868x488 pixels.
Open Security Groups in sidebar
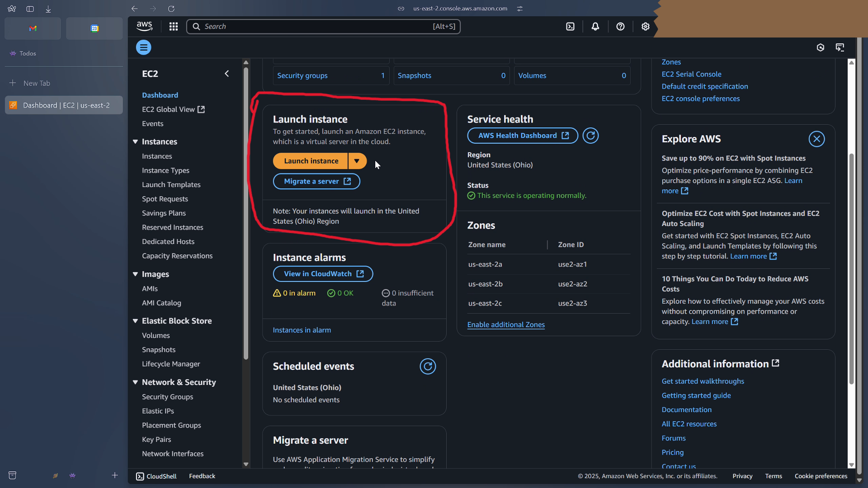click(167, 397)
